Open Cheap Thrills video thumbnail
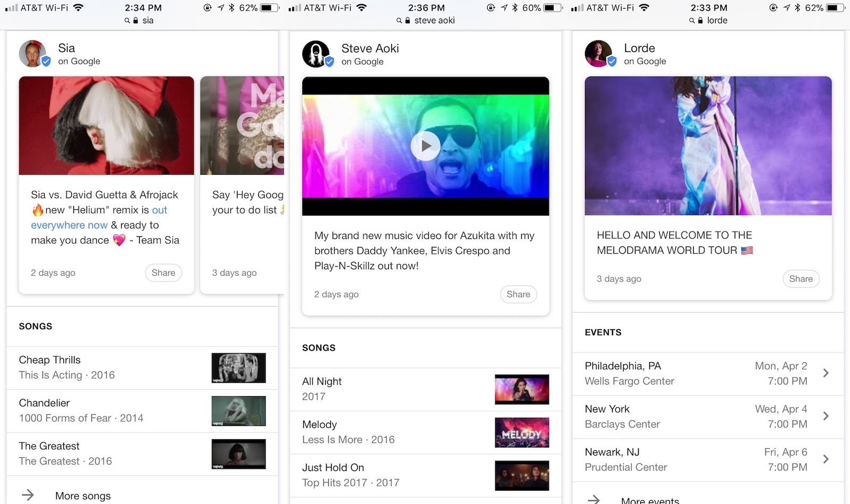This screenshot has height=504, width=850. (x=239, y=368)
